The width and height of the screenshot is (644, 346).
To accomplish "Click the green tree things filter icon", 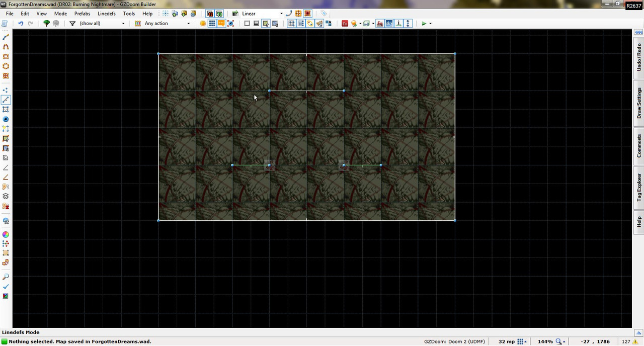I will 47,24.
